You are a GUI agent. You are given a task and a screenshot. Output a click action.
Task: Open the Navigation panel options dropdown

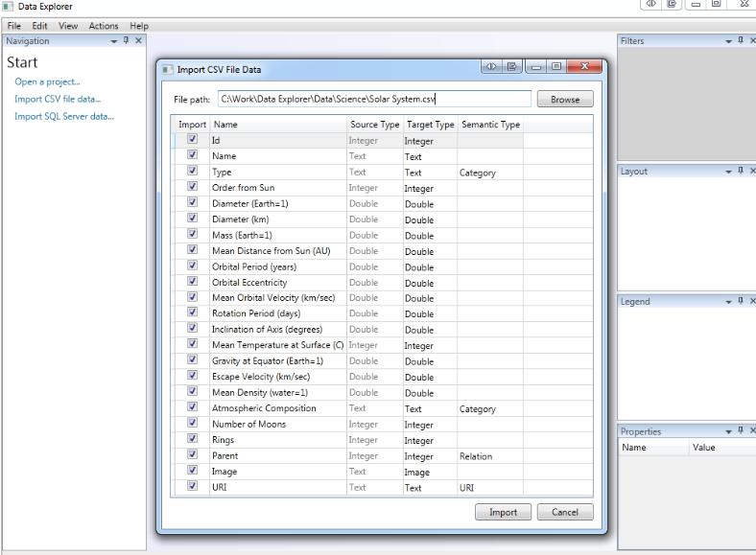tap(114, 40)
